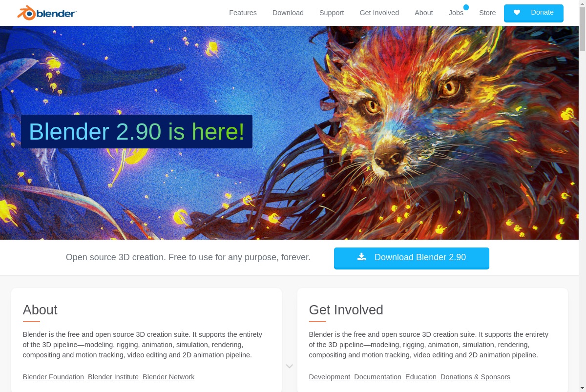Image resolution: width=586 pixels, height=392 pixels.
Task: Click the heart icon in Donate button
Action: [x=517, y=13]
